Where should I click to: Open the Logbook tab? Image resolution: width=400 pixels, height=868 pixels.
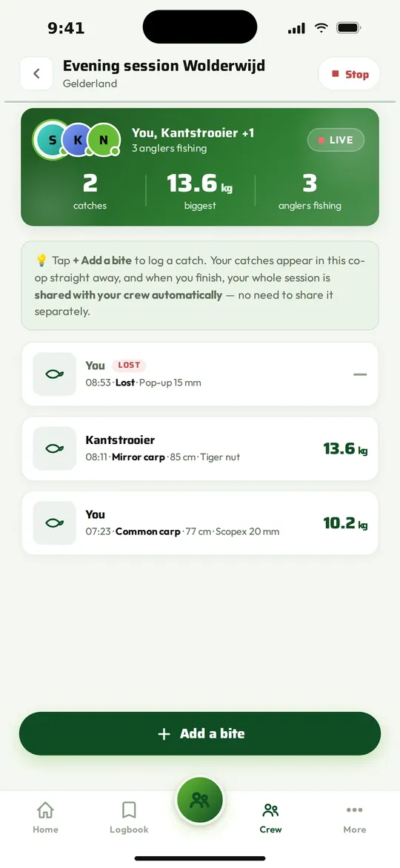pyautogui.click(x=129, y=818)
